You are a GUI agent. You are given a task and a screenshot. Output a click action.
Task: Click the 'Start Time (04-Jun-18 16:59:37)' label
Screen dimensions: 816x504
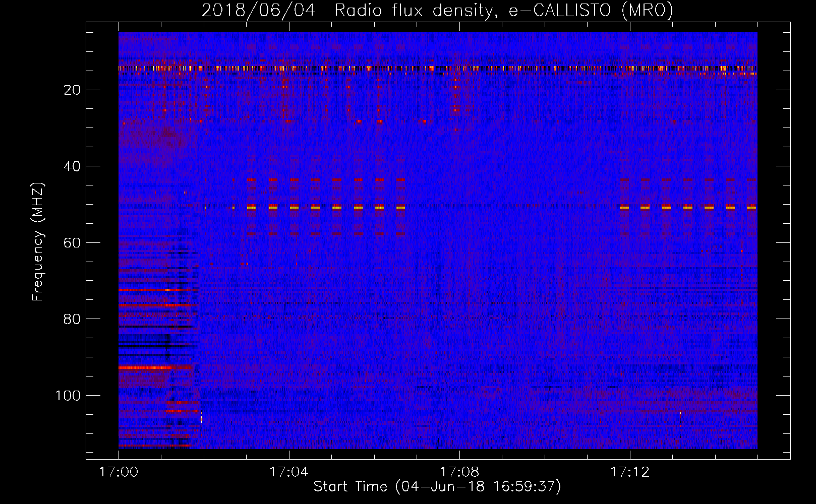click(x=437, y=487)
